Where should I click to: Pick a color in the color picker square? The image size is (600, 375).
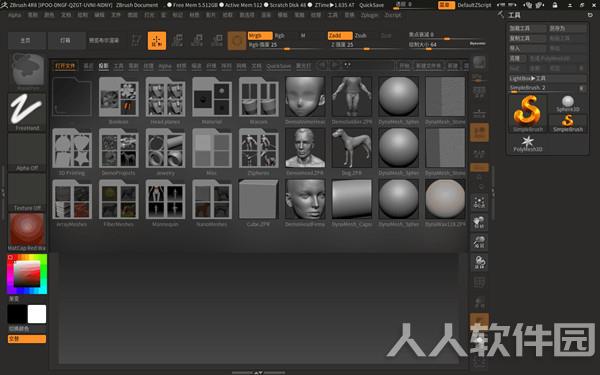pyautogui.click(x=27, y=274)
